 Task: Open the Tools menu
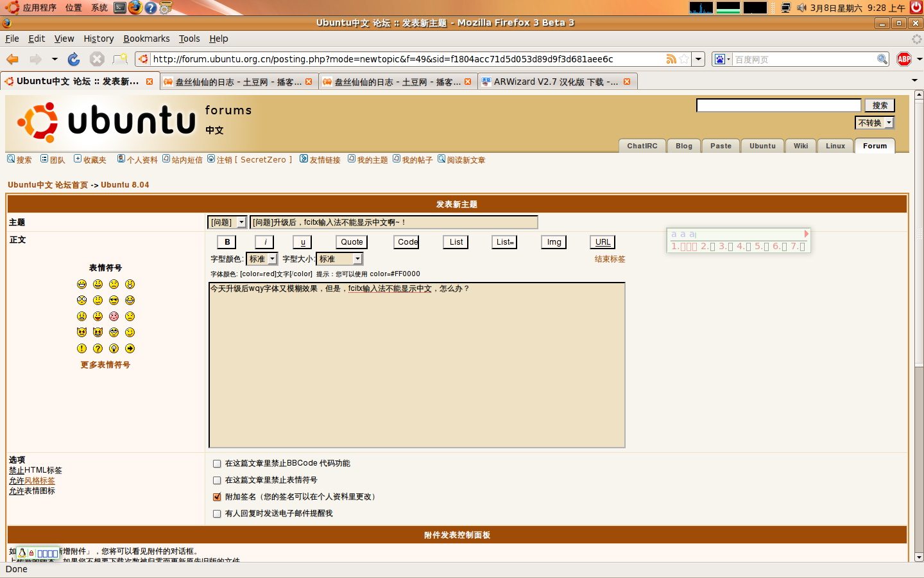(x=189, y=39)
